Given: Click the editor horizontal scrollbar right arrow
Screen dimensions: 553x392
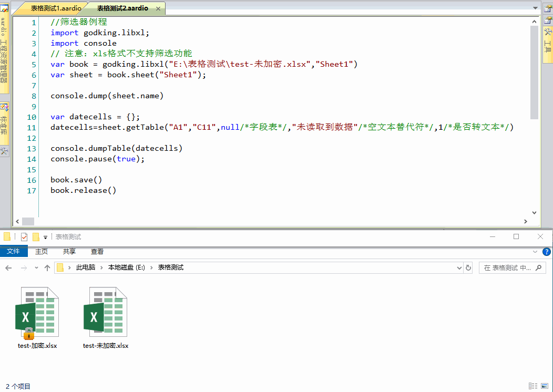Looking at the screenshot, I should tap(526, 221).
